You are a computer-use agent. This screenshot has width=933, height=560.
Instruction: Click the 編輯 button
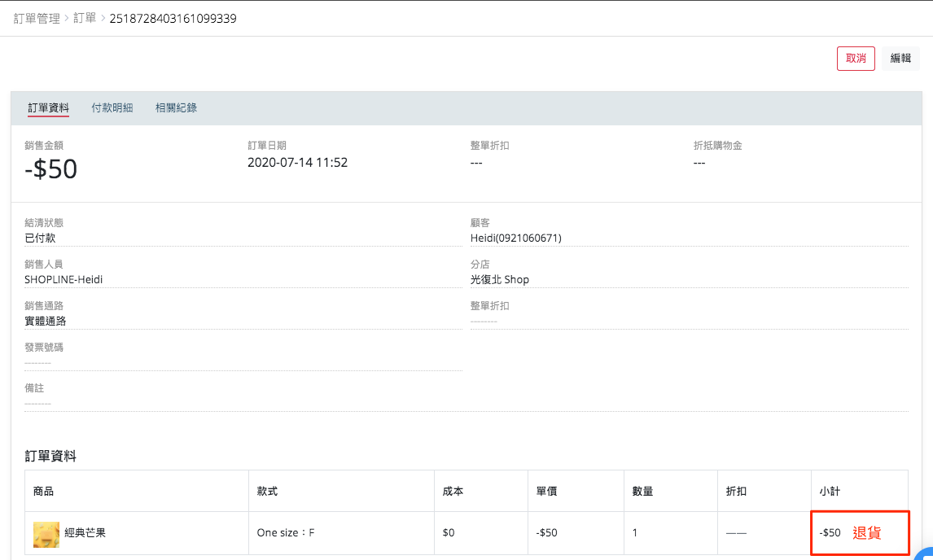tap(900, 59)
